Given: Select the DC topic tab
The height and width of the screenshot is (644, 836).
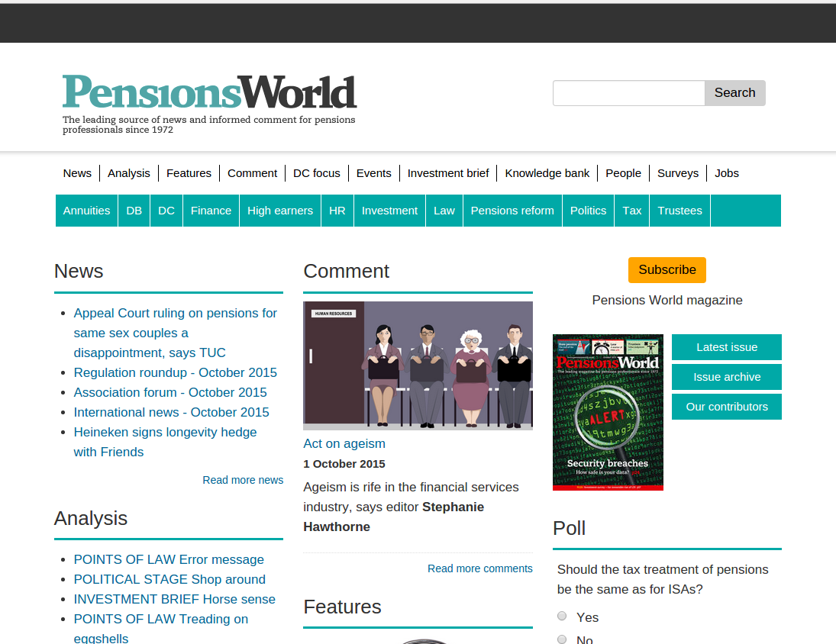Looking at the screenshot, I should click(166, 211).
